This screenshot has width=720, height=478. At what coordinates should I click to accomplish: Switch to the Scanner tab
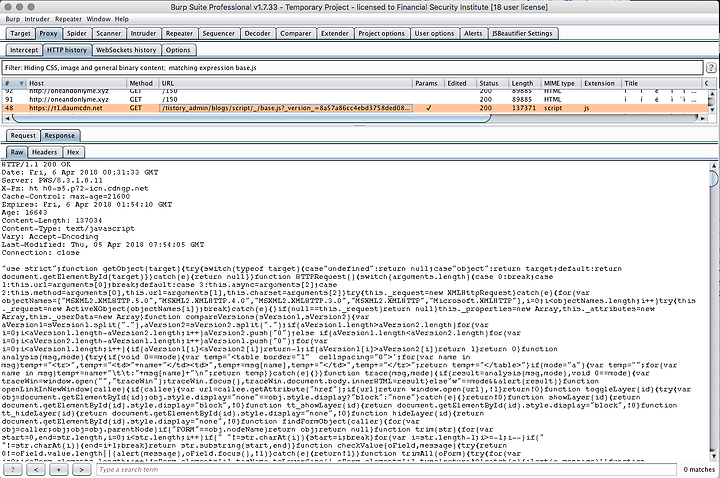click(108, 34)
